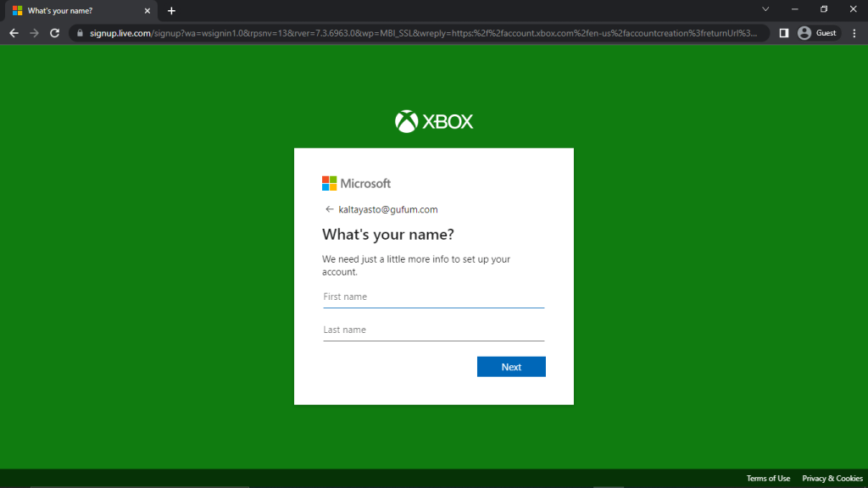Focus the Last name field
Viewport: 868px width, 488px height.
click(433, 330)
